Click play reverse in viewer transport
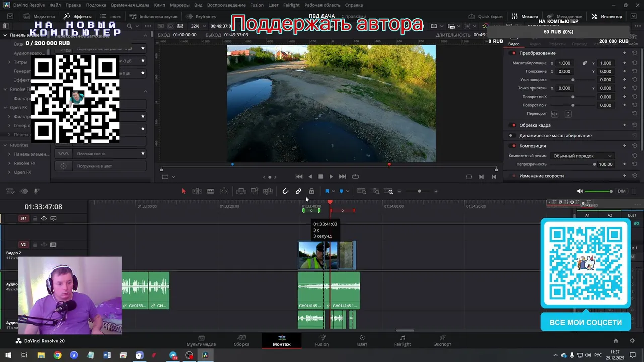 [310, 177]
